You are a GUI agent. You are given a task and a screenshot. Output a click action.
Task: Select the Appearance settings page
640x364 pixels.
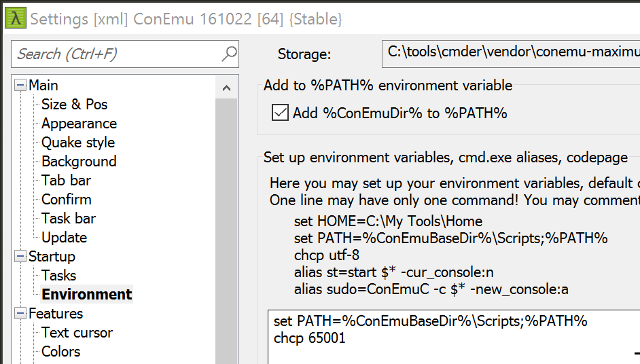(79, 124)
